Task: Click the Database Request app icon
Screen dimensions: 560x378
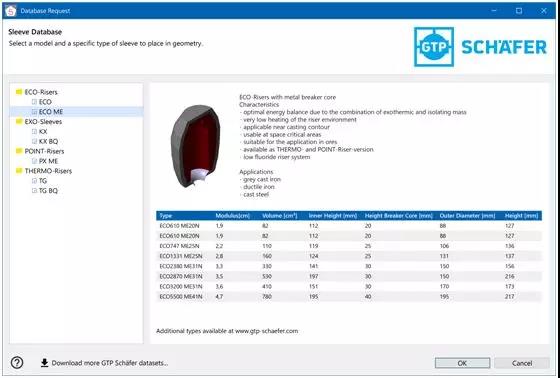Action: tap(11, 11)
